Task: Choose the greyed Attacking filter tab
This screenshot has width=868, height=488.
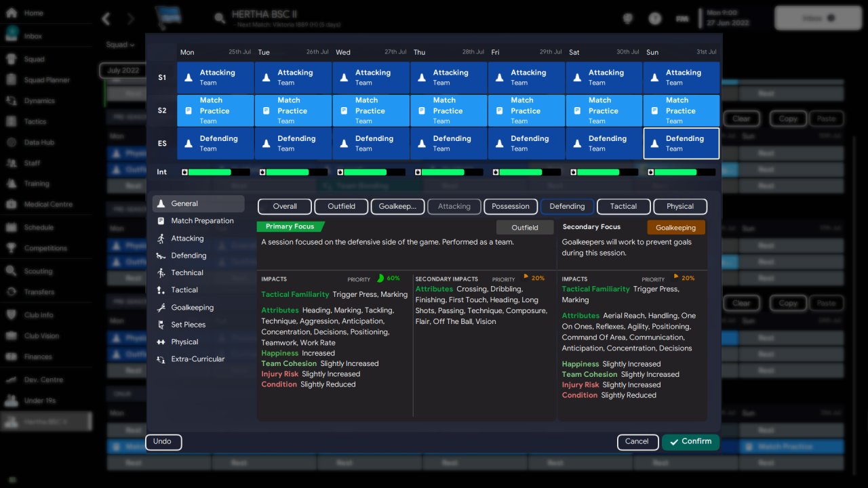Action: (x=454, y=207)
